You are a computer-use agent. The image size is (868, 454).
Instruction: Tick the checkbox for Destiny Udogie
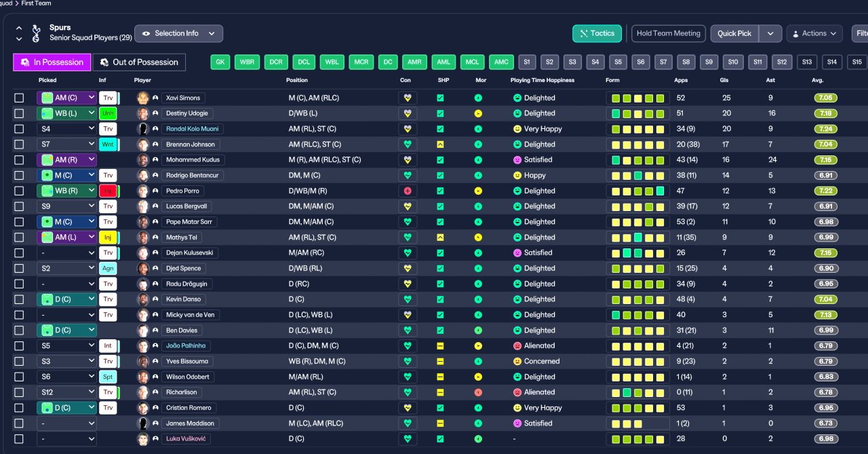coord(19,113)
